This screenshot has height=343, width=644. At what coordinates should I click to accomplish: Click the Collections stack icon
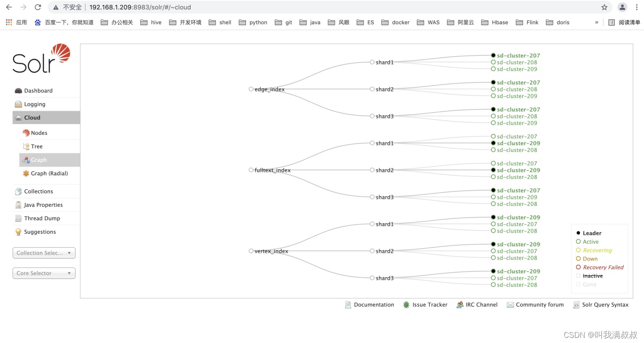coord(18,191)
